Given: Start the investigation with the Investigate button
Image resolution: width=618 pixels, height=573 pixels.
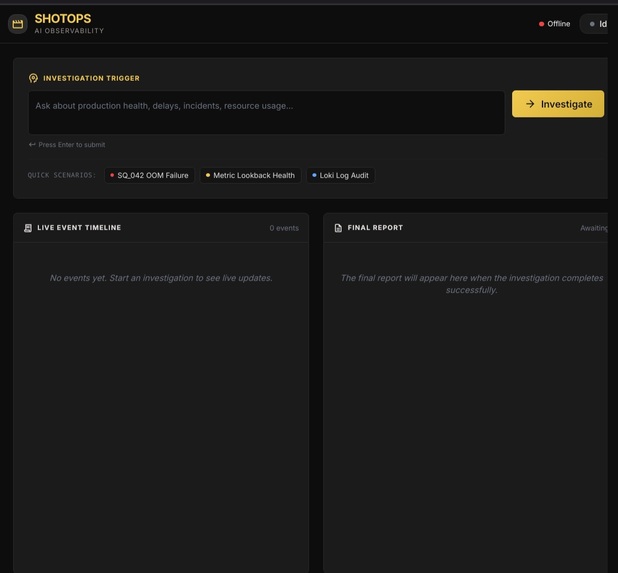Looking at the screenshot, I should [558, 104].
